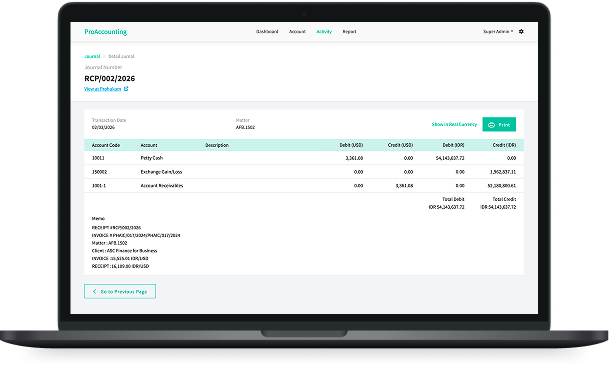Viewport: 609px width, 366px height.
Task: Click the Debit (USD) column header
Action: pyautogui.click(x=351, y=145)
